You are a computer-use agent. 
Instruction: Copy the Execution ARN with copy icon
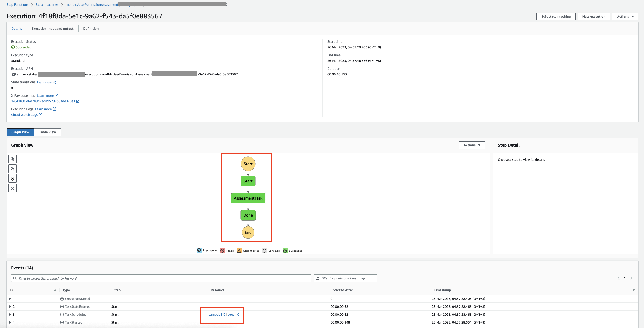tap(14, 74)
